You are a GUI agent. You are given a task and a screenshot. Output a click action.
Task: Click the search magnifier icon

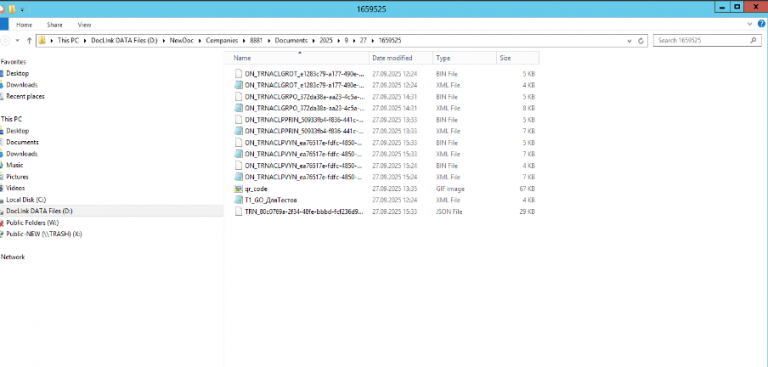click(753, 40)
